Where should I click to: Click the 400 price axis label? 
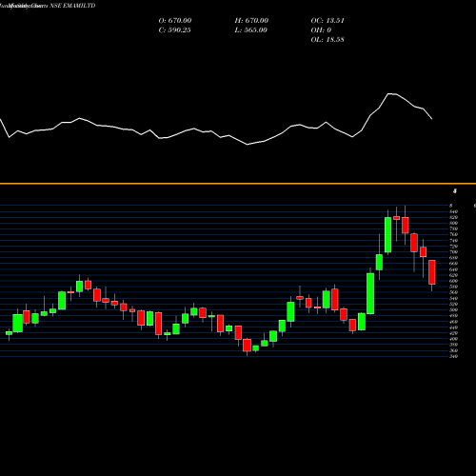point(454,339)
